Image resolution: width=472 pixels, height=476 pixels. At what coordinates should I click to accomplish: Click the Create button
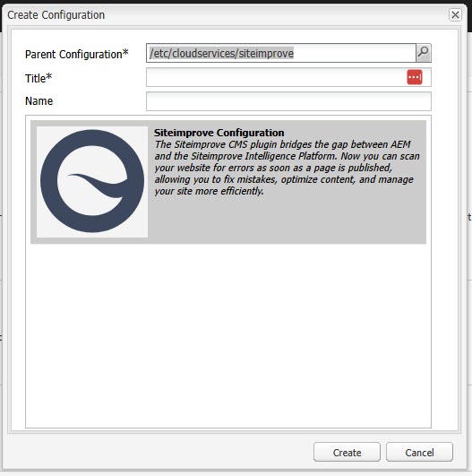coord(347,453)
